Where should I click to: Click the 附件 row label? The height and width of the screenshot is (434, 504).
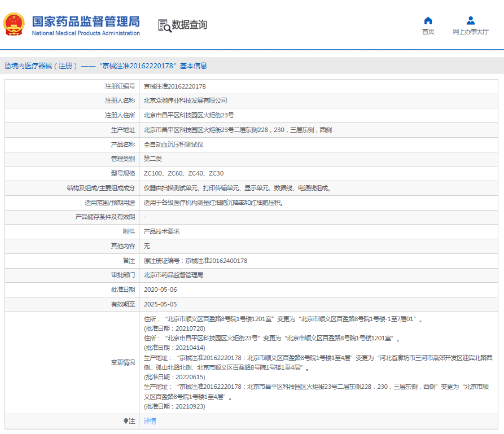(129, 231)
